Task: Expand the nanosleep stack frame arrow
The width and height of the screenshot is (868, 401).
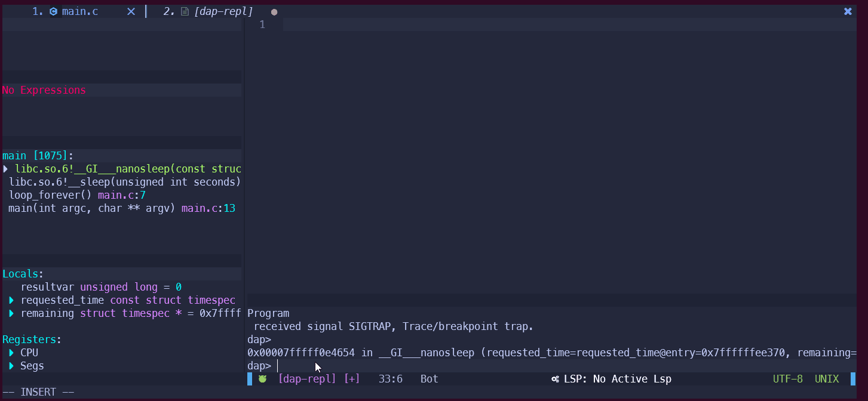Action: pos(5,169)
